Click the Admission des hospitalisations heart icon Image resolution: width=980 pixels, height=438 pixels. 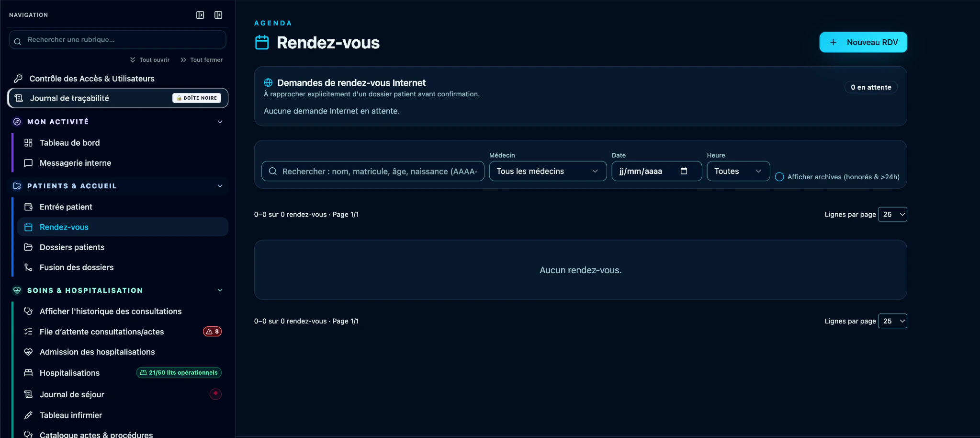[28, 352]
